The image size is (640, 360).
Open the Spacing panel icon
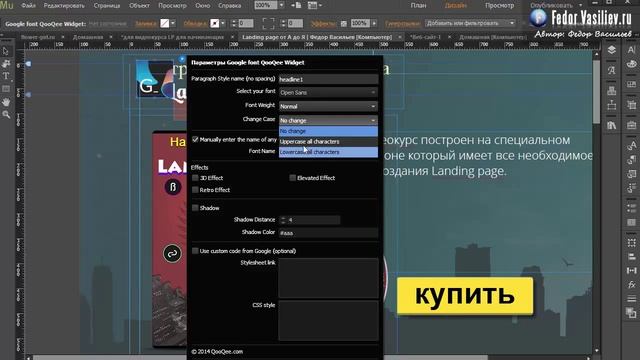pyautogui.click(x=631, y=270)
